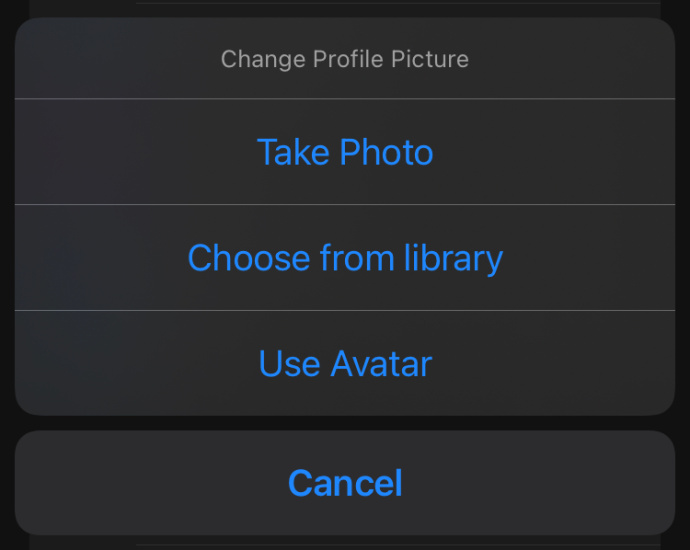Select Choose from library
Screen dimensions: 690x550
click(x=345, y=258)
